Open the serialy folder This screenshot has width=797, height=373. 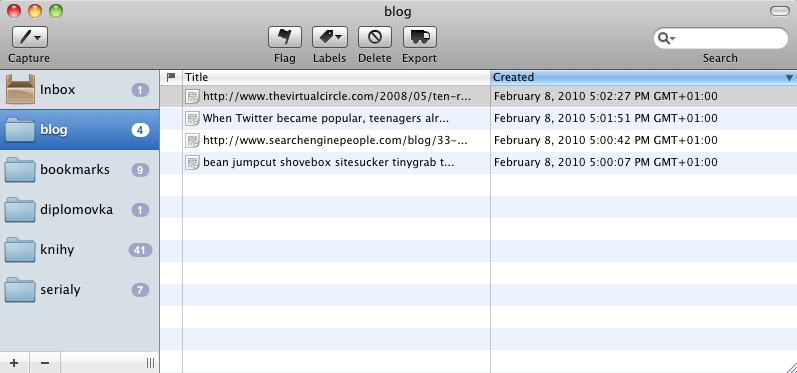(x=80, y=290)
